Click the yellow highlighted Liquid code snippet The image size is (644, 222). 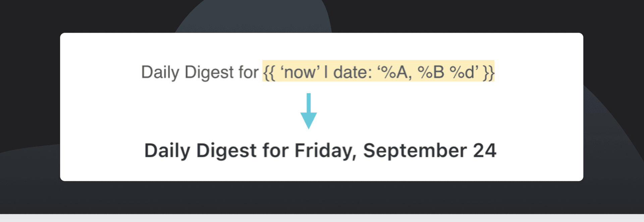pyautogui.click(x=378, y=72)
